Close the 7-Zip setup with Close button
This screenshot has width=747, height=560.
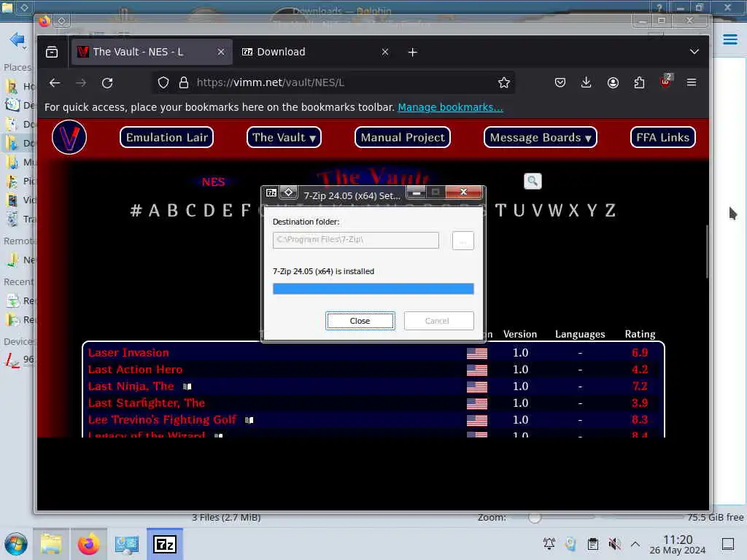tap(360, 321)
